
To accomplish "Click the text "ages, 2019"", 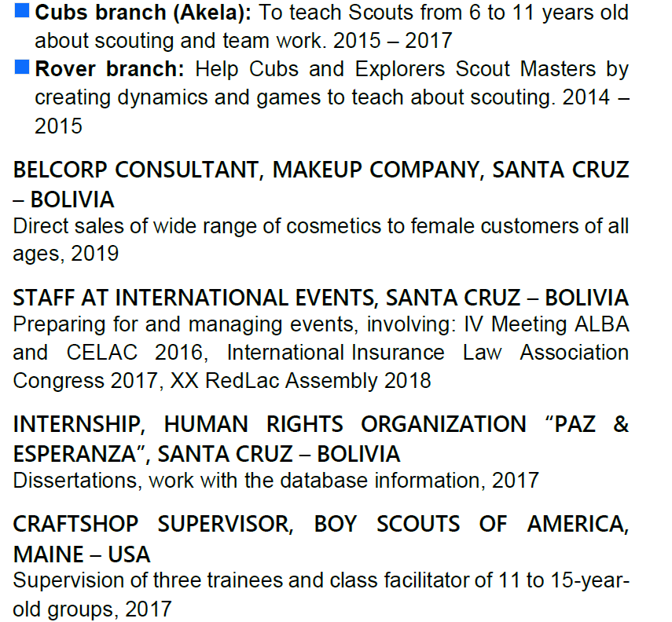I will click(x=66, y=254).
